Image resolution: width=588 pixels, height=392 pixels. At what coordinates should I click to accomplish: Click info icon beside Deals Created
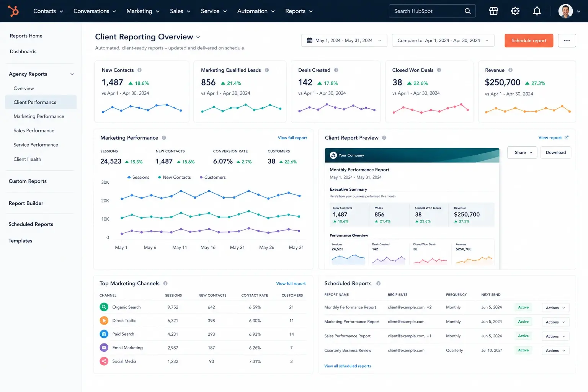tap(336, 70)
